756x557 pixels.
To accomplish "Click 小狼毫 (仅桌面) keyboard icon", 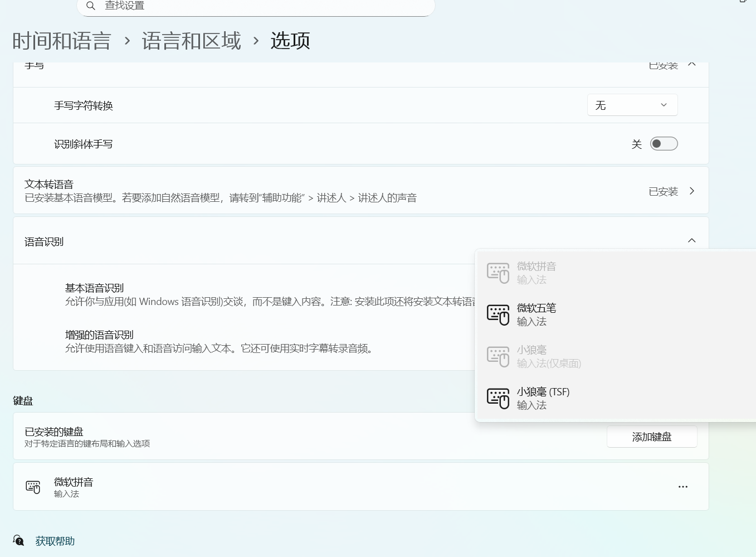I will tap(498, 357).
